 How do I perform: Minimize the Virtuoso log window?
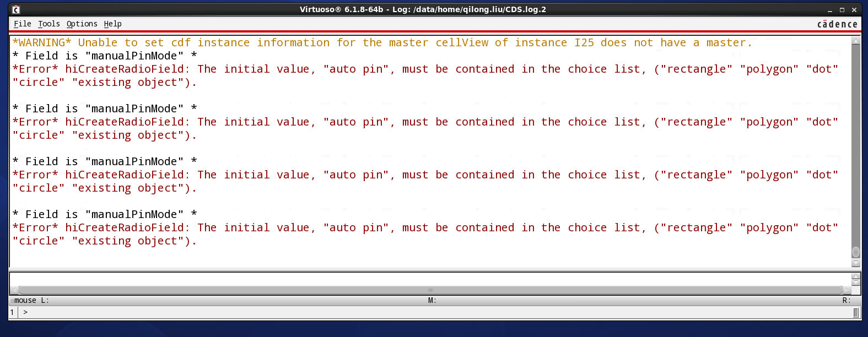click(x=830, y=10)
